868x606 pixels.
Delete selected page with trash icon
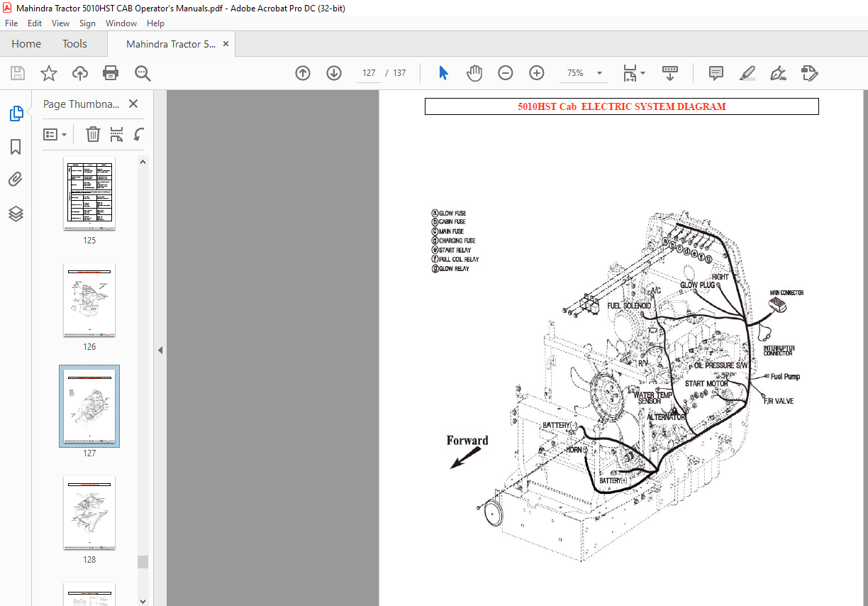pyautogui.click(x=93, y=134)
